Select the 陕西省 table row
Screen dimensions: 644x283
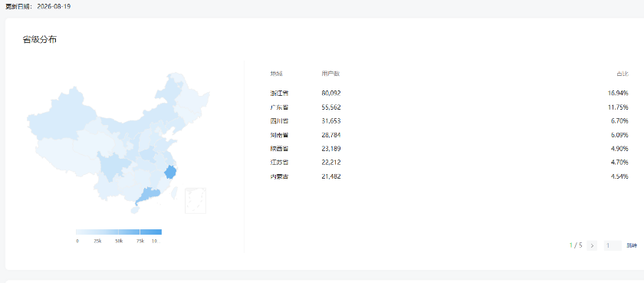click(x=449, y=148)
